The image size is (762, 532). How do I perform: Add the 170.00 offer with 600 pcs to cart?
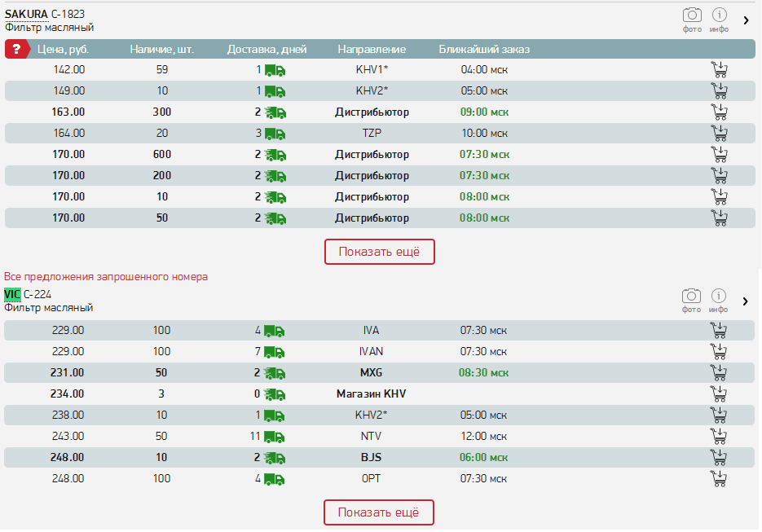pos(720,155)
